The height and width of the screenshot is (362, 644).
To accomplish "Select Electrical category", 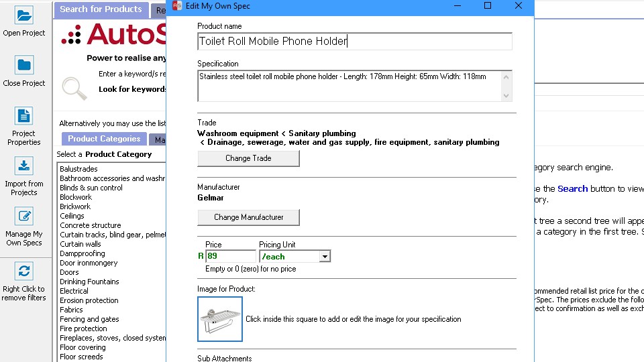I will pyautogui.click(x=74, y=291).
